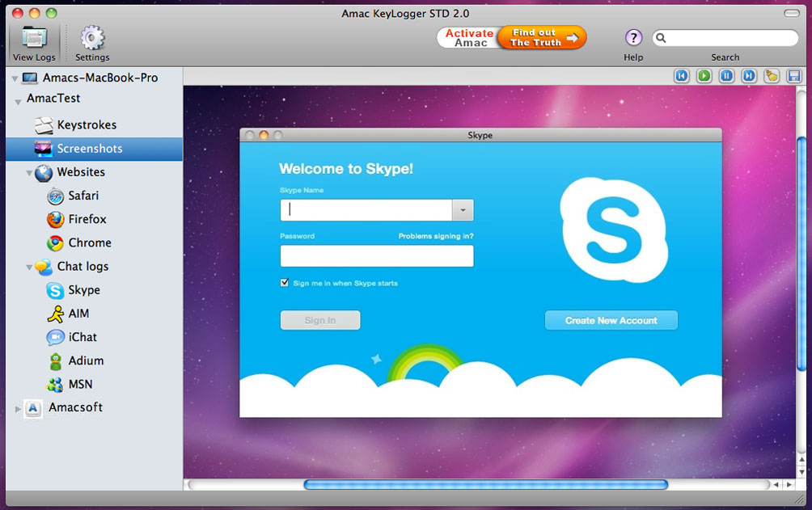Open iChat chat logs icon

[56, 338]
